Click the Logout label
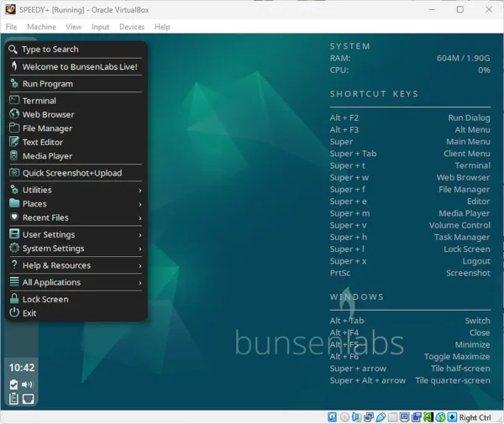This screenshot has height=424, width=504. coord(476,261)
